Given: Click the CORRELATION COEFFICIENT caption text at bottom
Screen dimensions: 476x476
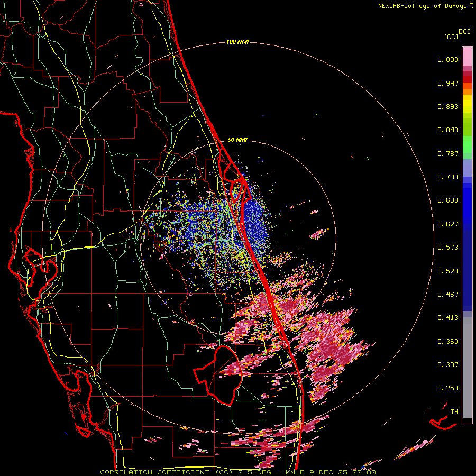Looking at the screenshot, I should (238, 472).
